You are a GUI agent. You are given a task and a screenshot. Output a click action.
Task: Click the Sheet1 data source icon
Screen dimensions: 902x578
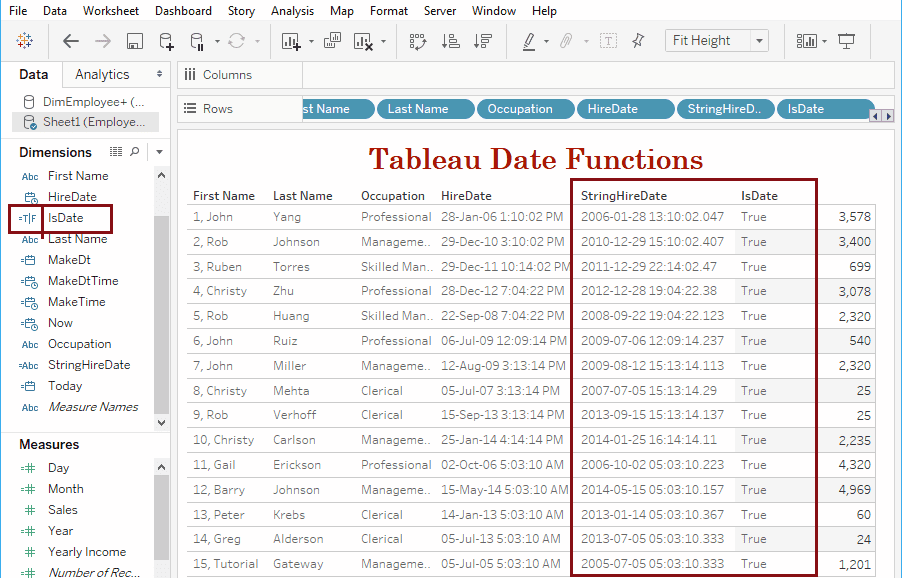(29, 122)
